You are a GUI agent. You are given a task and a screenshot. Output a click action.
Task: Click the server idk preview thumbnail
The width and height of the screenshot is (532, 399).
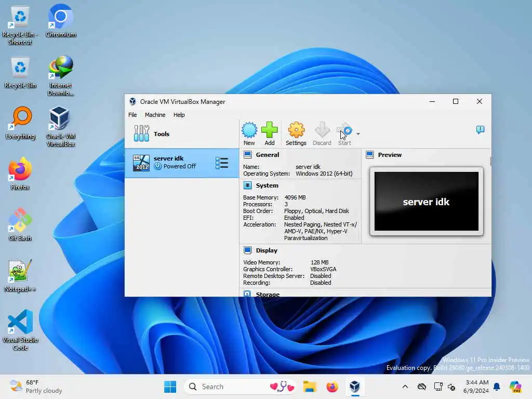coord(427,201)
